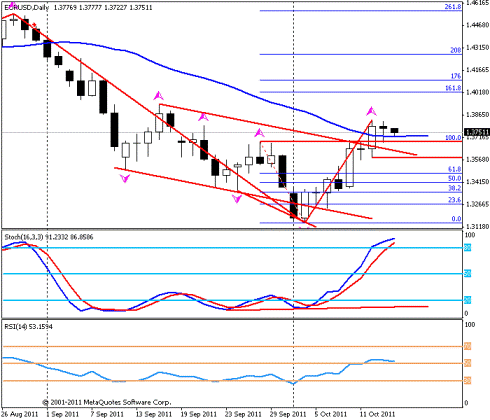Select the 208 Fibonacci level label
Screen dimensions: 490x420
point(456,50)
